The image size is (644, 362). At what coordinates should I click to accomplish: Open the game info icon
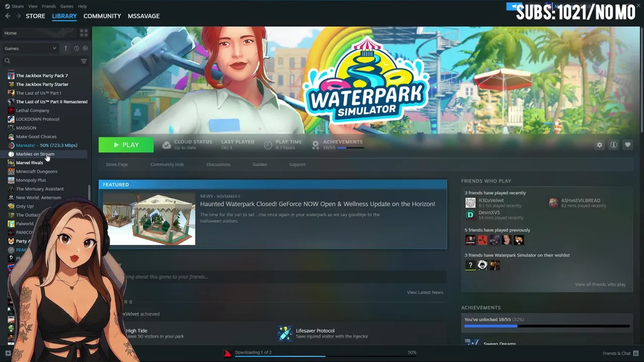613,145
